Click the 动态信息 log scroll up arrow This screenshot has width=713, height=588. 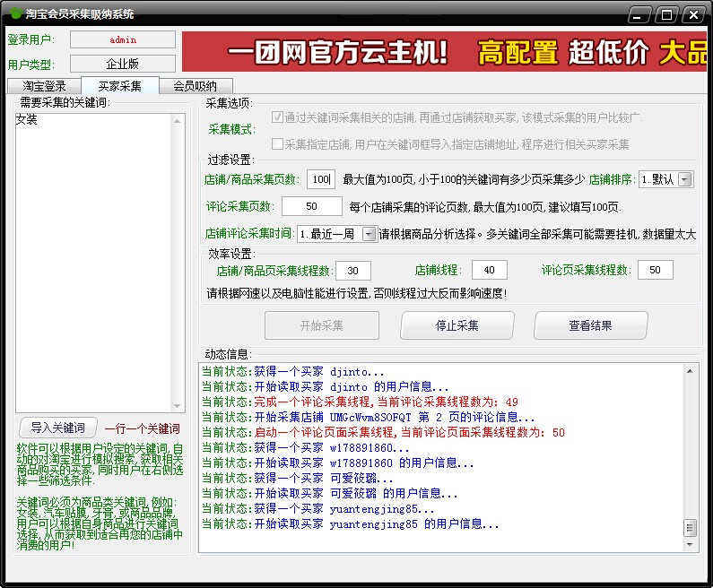[690, 371]
